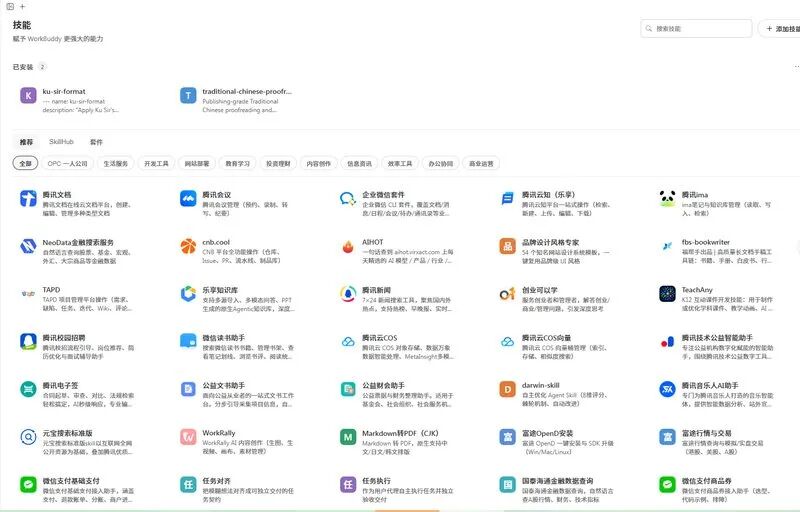This screenshot has width=800, height=512.
Task: Click the 任务对齐 teal icon
Action: (188, 484)
